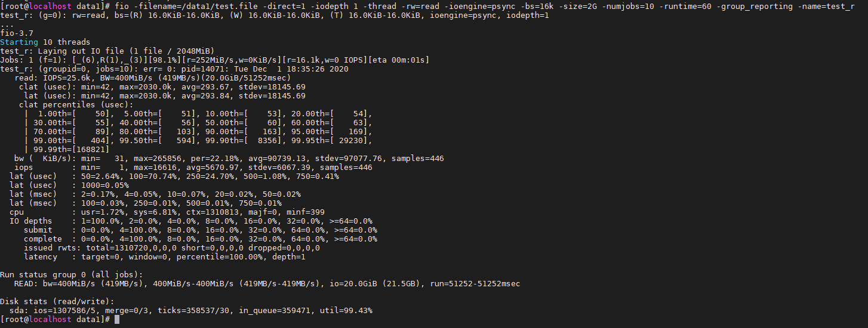
Task: Click the 'eta 00m:01s' progress text
Action: pos(401,60)
